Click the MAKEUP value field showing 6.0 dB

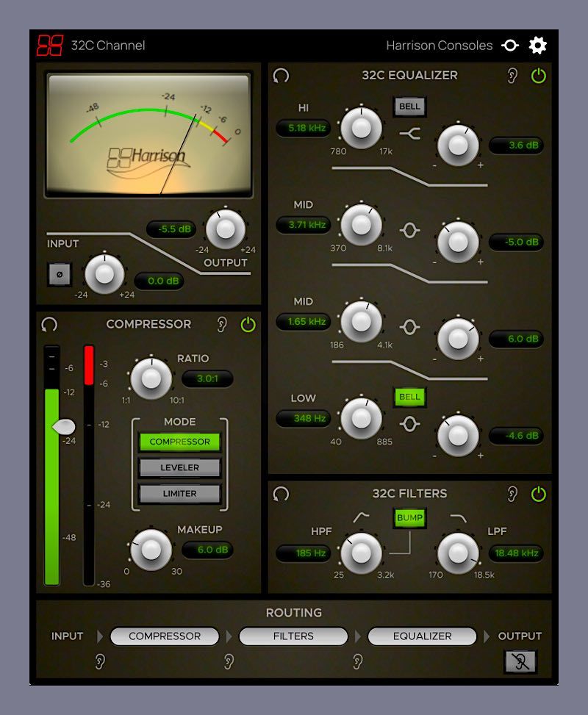pyautogui.click(x=208, y=549)
